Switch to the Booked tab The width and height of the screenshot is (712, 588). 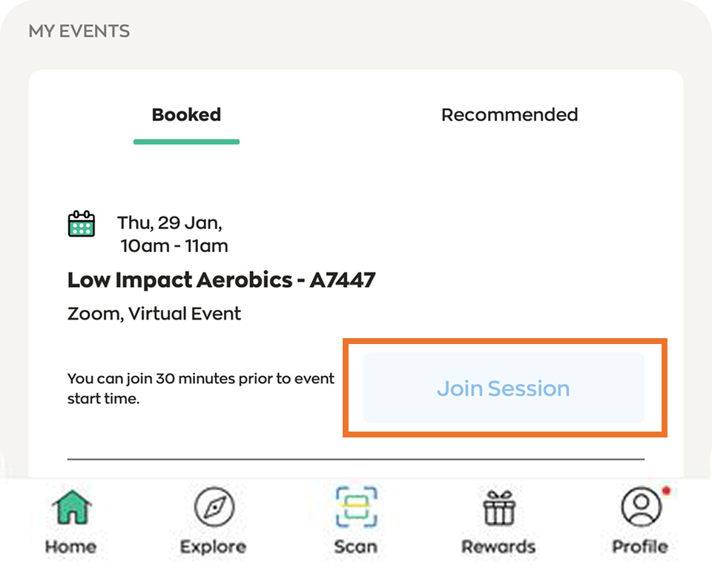[186, 115]
